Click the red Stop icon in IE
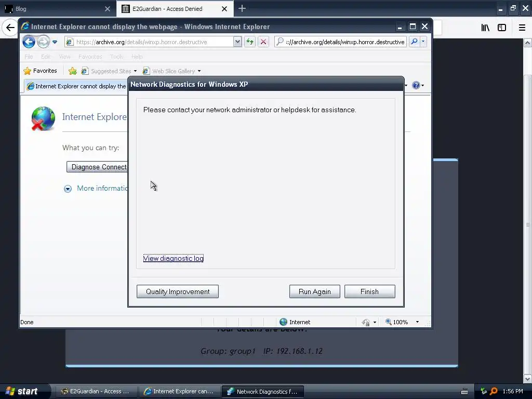The height and width of the screenshot is (399, 532). pos(263,42)
